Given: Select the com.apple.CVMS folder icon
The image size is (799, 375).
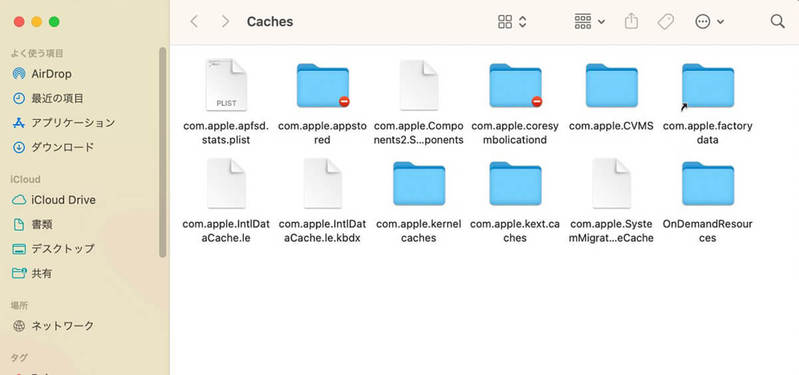Looking at the screenshot, I should pyautogui.click(x=611, y=85).
